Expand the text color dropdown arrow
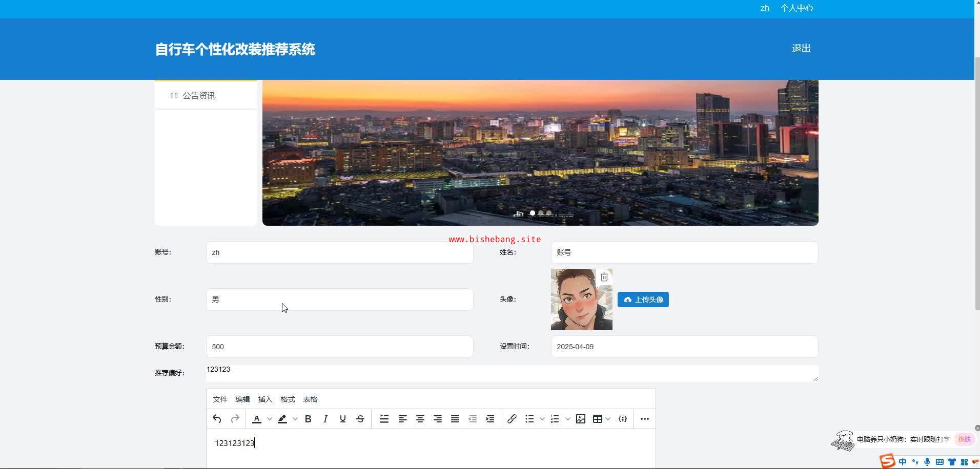Screen dimensions: 980x469 [x=270, y=419]
